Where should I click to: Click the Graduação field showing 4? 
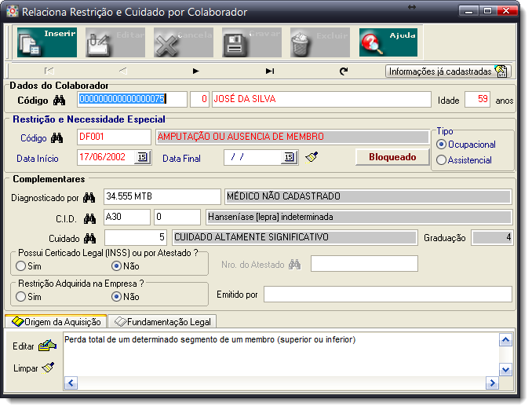pyautogui.click(x=492, y=237)
